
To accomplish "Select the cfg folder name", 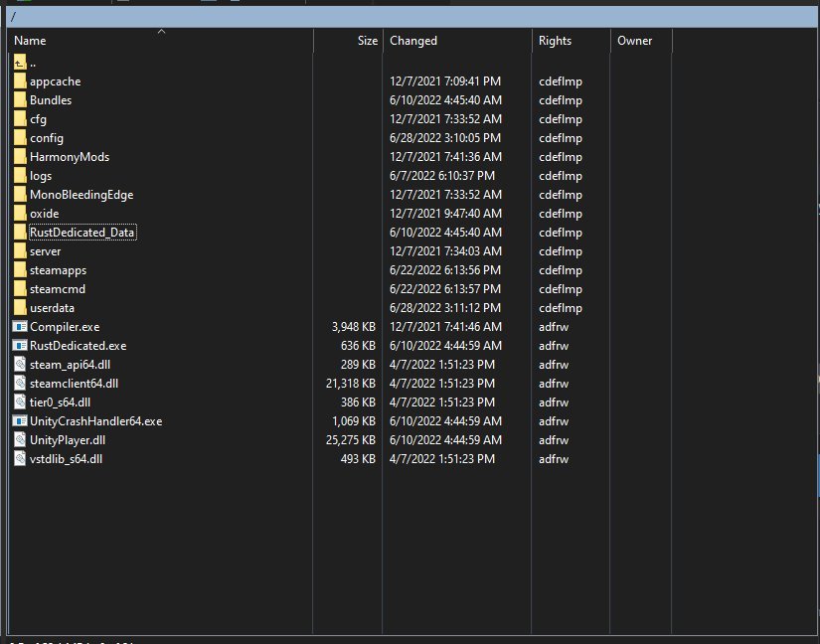I will [x=38, y=119].
